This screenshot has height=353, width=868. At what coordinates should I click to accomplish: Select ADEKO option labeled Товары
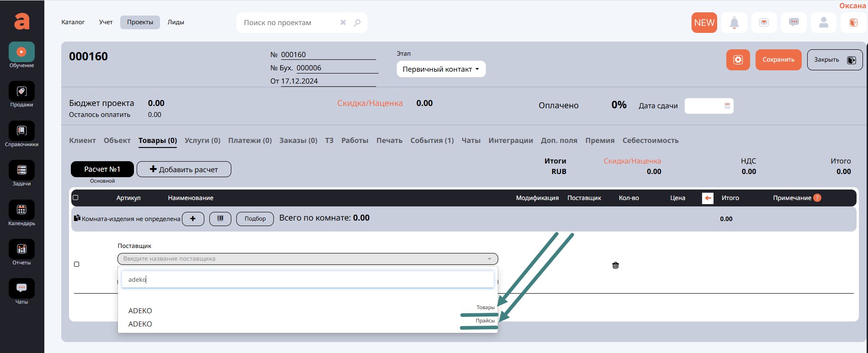pyautogui.click(x=140, y=311)
